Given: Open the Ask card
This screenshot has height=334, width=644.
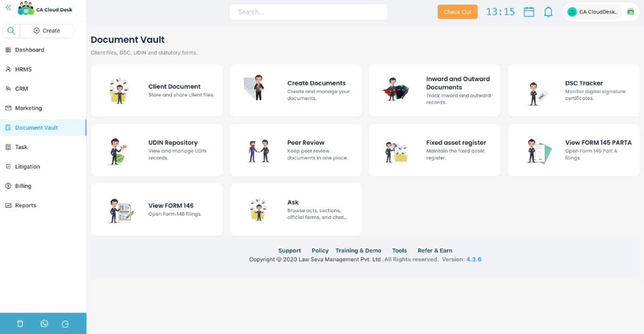Looking at the screenshot, I should click(x=296, y=210).
